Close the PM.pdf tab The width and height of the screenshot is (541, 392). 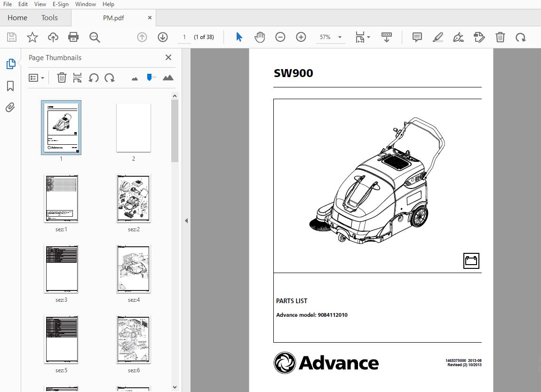[x=150, y=17]
